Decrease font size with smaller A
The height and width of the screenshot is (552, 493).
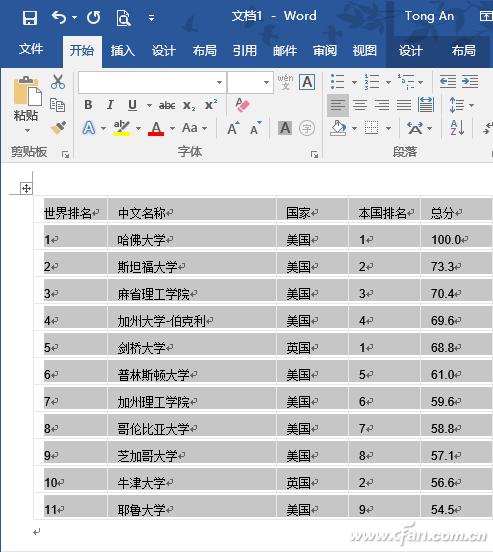[256, 128]
